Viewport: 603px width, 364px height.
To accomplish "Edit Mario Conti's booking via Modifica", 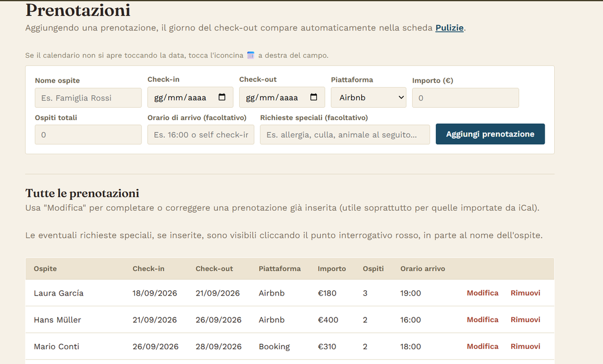I will 482,346.
